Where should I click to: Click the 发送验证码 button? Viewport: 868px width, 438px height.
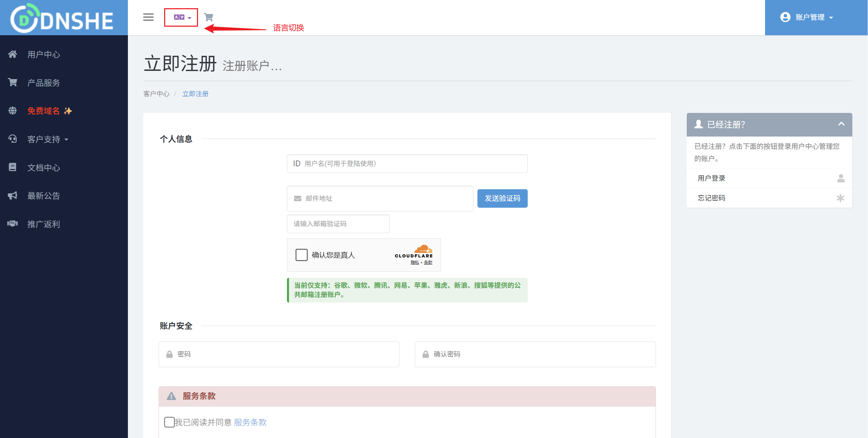pos(502,198)
